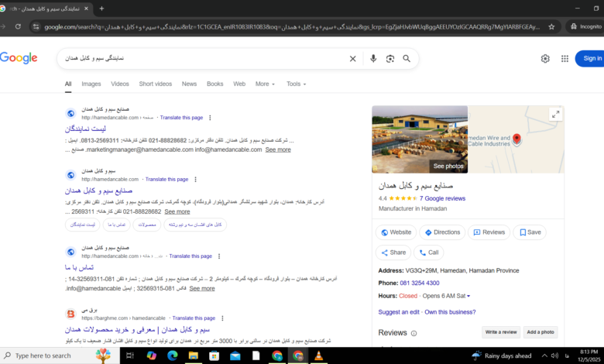Open the Reviews button in knowledge panel

pyautogui.click(x=489, y=232)
